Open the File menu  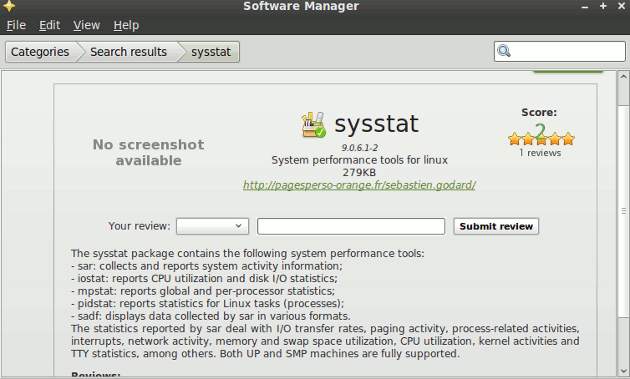coord(16,25)
